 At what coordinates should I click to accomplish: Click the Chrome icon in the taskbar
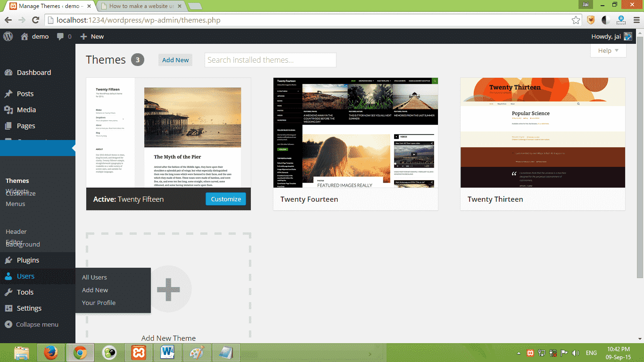80,353
